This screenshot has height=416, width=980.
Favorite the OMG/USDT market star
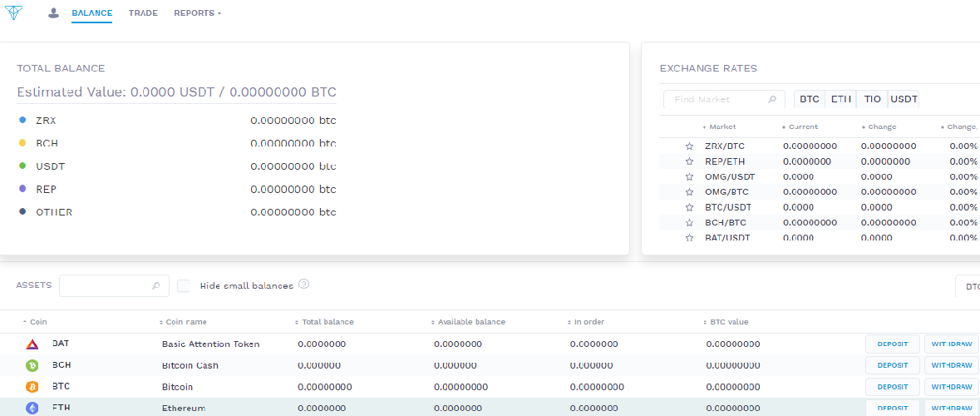[x=689, y=177]
